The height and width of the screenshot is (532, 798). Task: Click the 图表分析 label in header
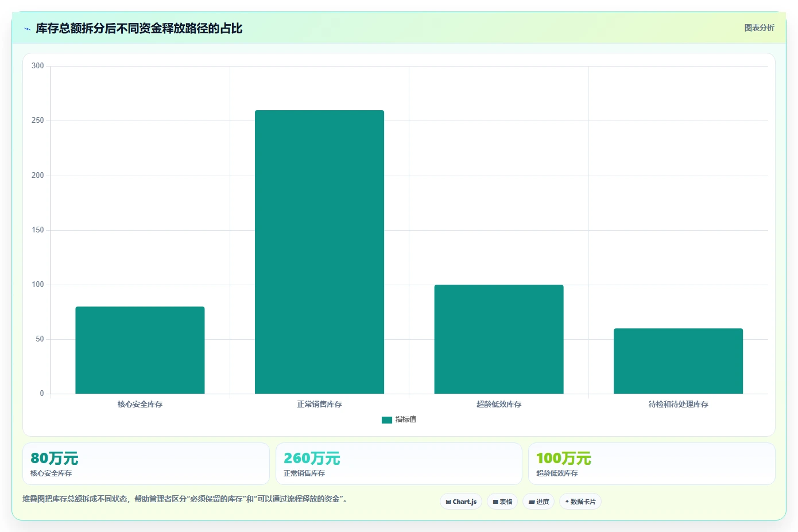click(x=759, y=28)
